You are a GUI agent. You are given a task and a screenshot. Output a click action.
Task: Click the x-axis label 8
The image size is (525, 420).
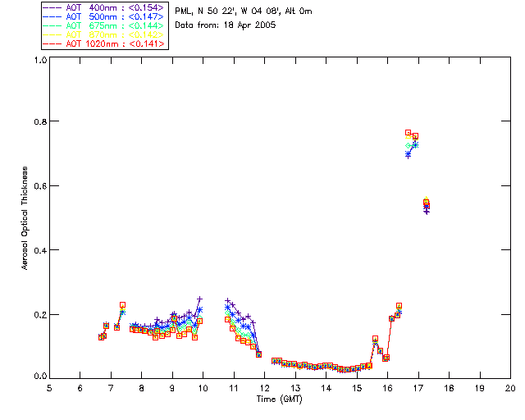(142, 388)
